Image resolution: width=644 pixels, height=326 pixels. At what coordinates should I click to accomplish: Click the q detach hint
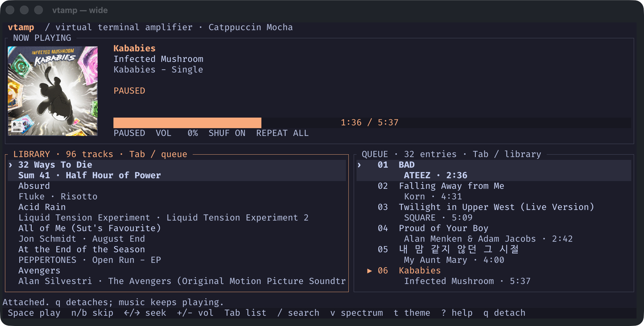[504, 313]
